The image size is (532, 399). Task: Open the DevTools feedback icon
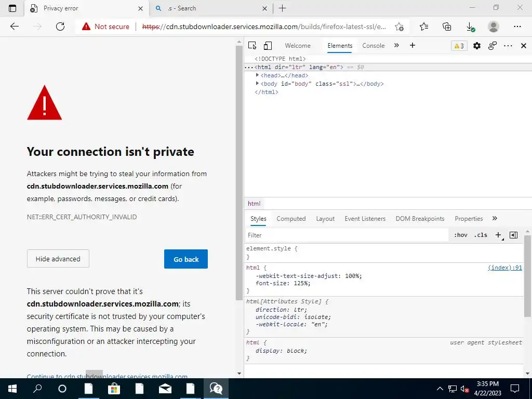(x=493, y=46)
